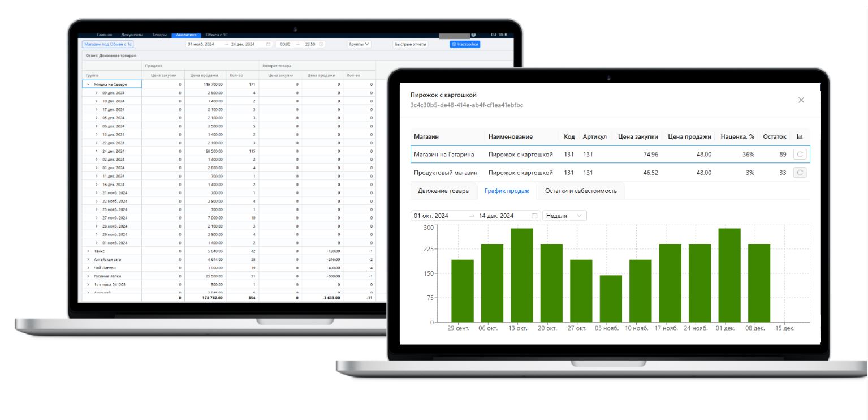Click the help icon in the top bar
Image resolution: width=868 pixels, height=420 pixels.
pos(473,35)
